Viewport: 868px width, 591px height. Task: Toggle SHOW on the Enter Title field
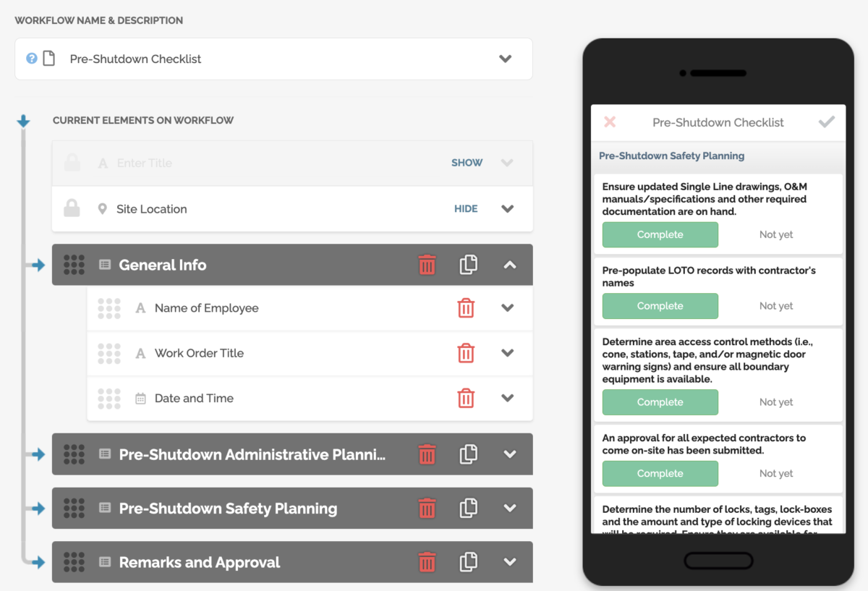[x=467, y=163]
